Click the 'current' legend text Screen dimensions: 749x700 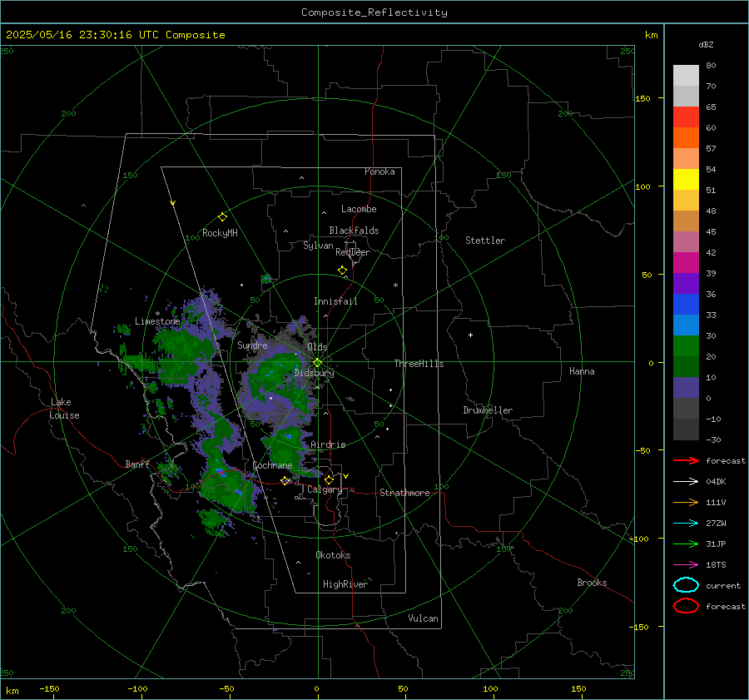click(x=723, y=586)
